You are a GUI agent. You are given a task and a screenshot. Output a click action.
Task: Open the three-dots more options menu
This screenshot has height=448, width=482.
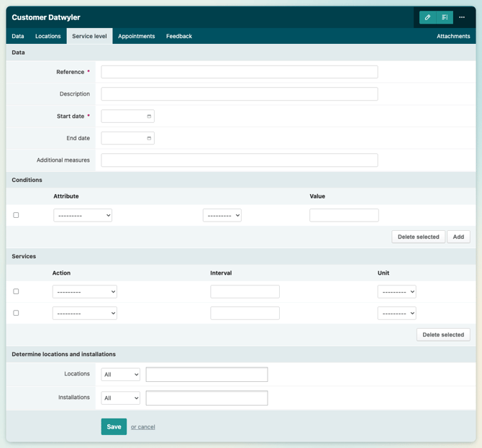pyautogui.click(x=462, y=17)
